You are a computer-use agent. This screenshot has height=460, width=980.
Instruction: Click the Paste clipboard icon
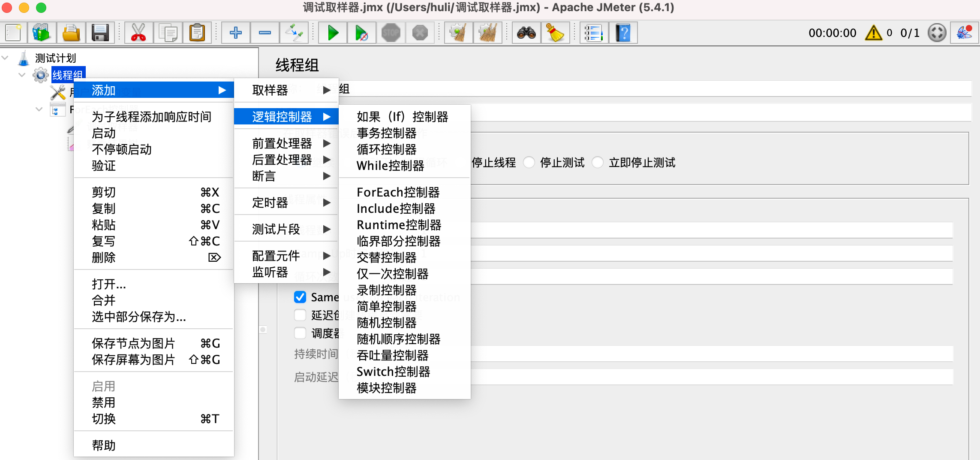tap(197, 33)
